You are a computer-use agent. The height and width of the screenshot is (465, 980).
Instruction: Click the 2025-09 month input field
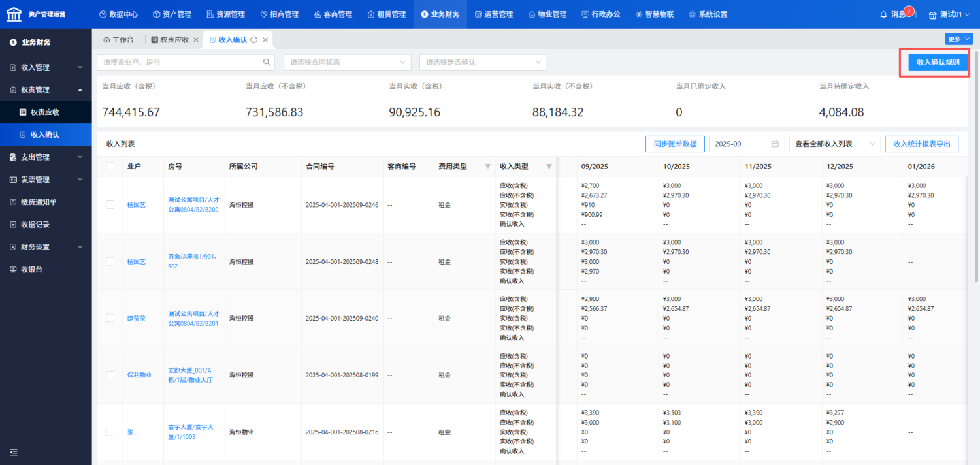coord(745,144)
